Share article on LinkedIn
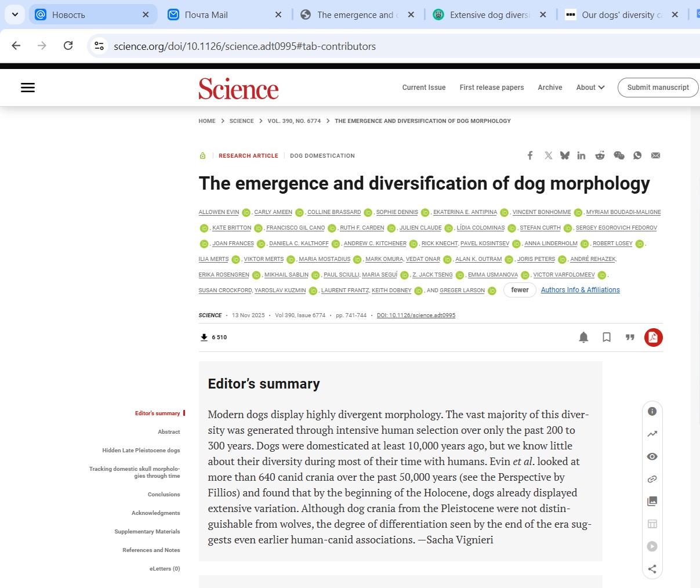Image resolution: width=700 pixels, height=588 pixels. point(581,155)
